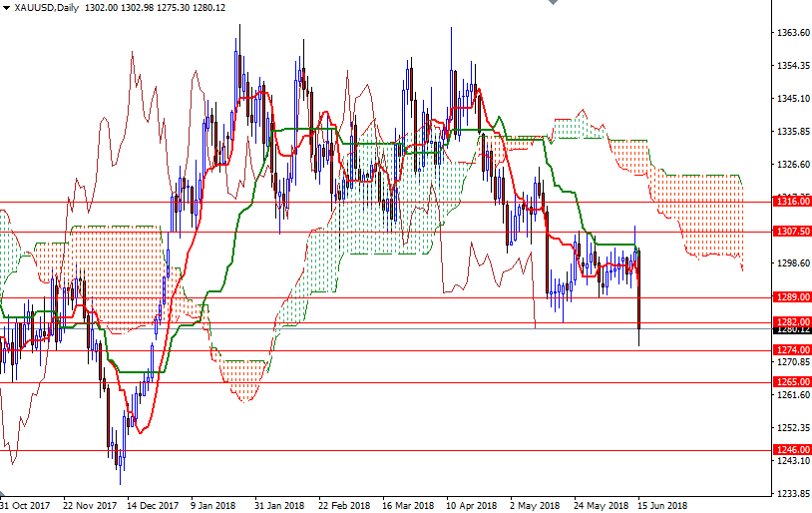Click the 1289.00 red price level label
This screenshot has width=812, height=513.
tap(792, 297)
